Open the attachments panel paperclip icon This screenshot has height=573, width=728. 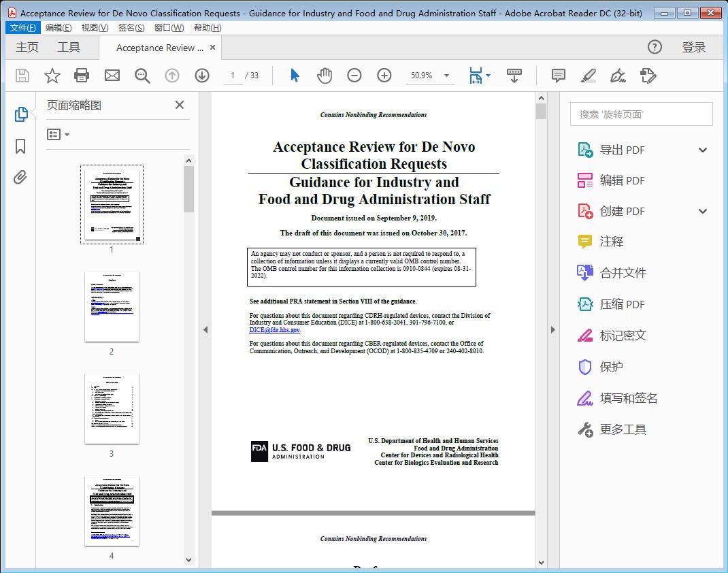click(20, 178)
